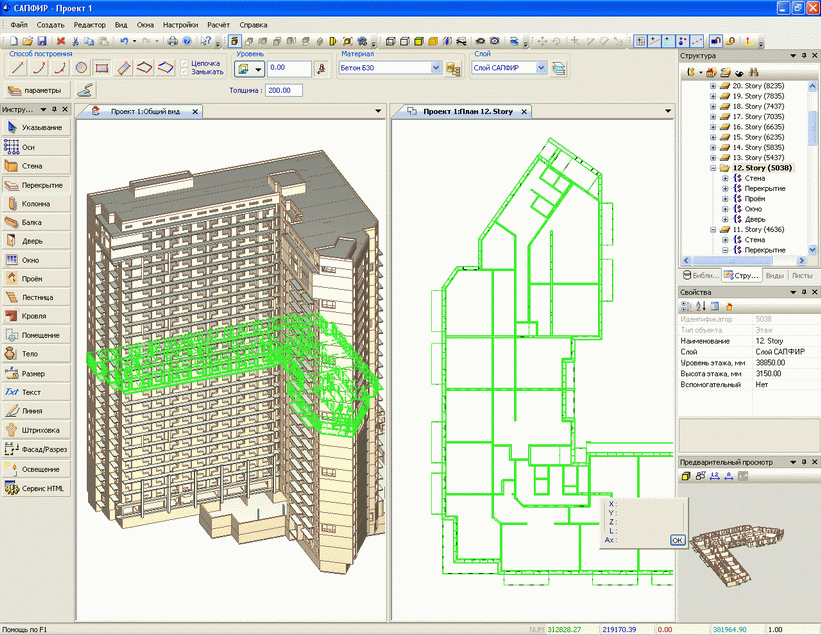821x635 pixels.
Task: Open the Расчёт menu
Action: pos(219,23)
